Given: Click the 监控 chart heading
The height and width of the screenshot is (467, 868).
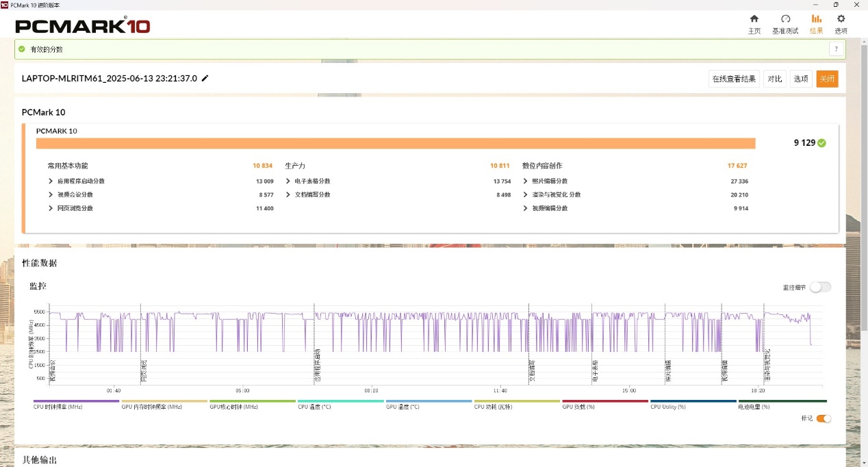Looking at the screenshot, I should (38, 286).
